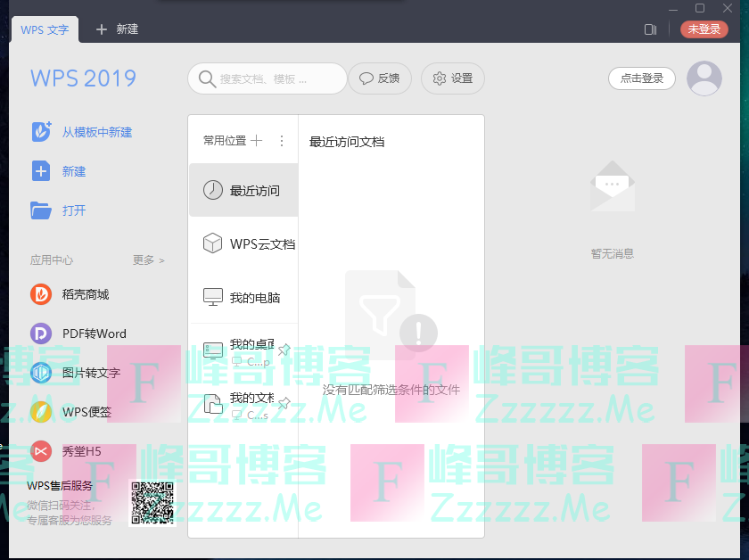Open 图片转文字 tool

pyautogui.click(x=41, y=373)
